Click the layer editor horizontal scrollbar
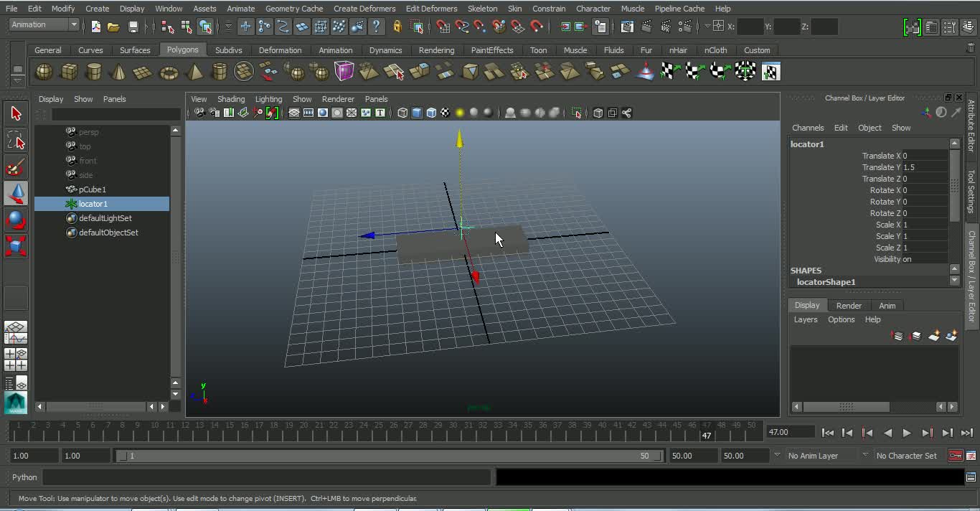This screenshot has width=980, height=511. (x=846, y=407)
